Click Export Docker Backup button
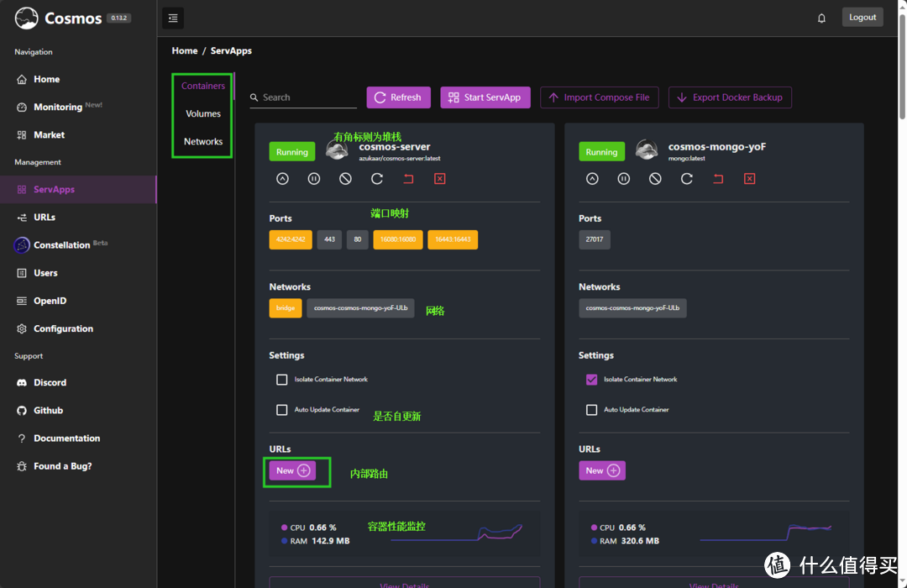 [x=730, y=97]
